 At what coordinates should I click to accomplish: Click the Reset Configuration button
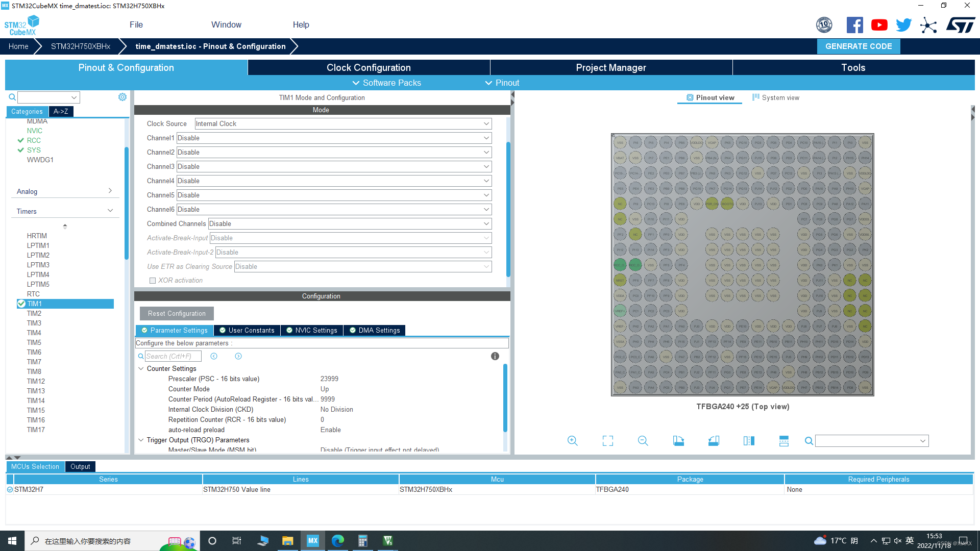pyautogui.click(x=177, y=313)
